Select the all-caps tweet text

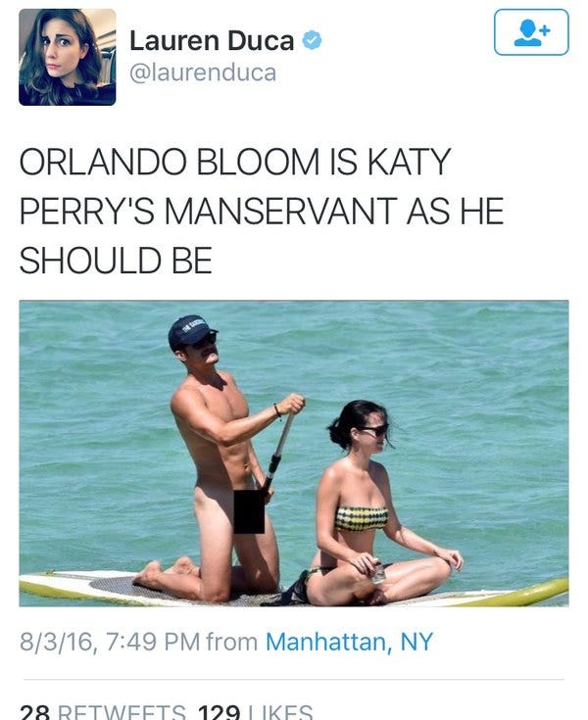(262, 211)
